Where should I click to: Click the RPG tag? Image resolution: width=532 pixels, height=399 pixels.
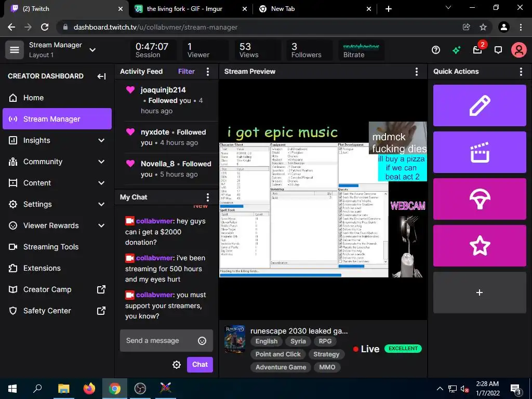pyautogui.click(x=325, y=341)
